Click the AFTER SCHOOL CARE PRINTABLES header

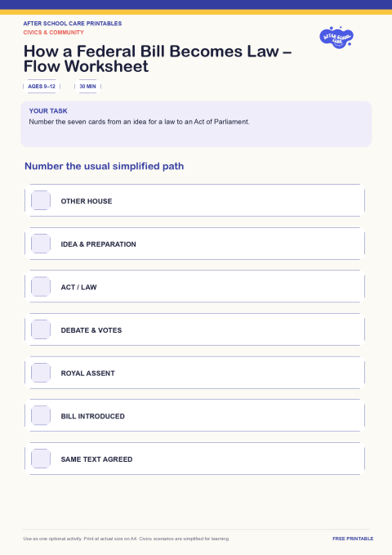point(73,24)
